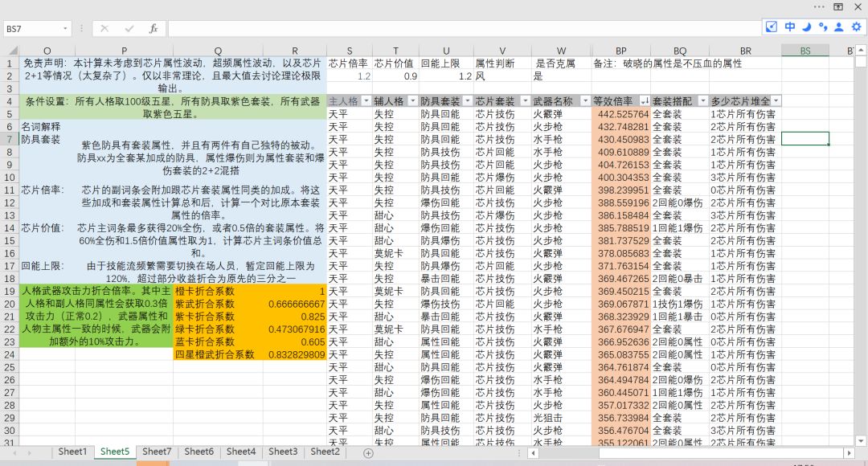Select the 是否克属 header cell
Viewport: 868px width, 466px height.
point(561,63)
